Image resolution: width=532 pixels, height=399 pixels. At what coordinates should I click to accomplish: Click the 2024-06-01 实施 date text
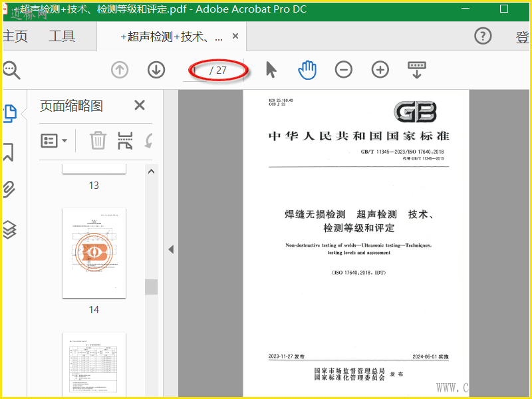pyautogui.click(x=430, y=356)
